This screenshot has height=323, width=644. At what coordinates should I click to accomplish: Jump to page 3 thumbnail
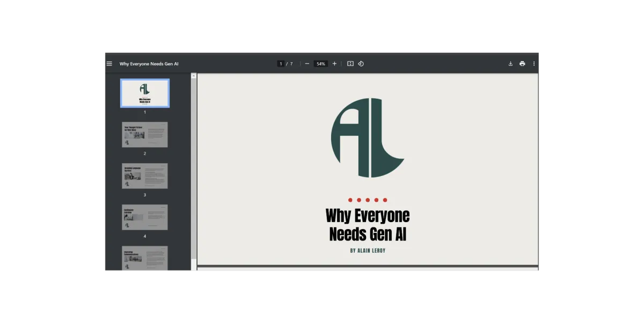145,176
